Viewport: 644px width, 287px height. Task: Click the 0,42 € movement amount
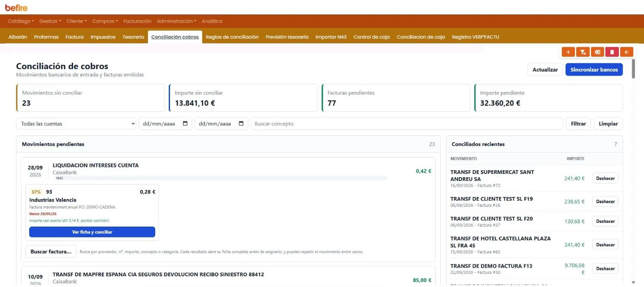[x=423, y=171]
